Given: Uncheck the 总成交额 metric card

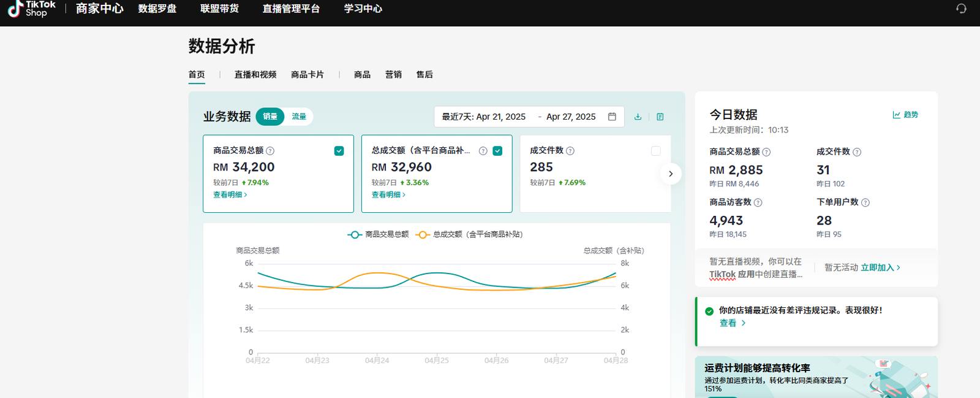Looking at the screenshot, I should pyautogui.click(x=497, y=151).
